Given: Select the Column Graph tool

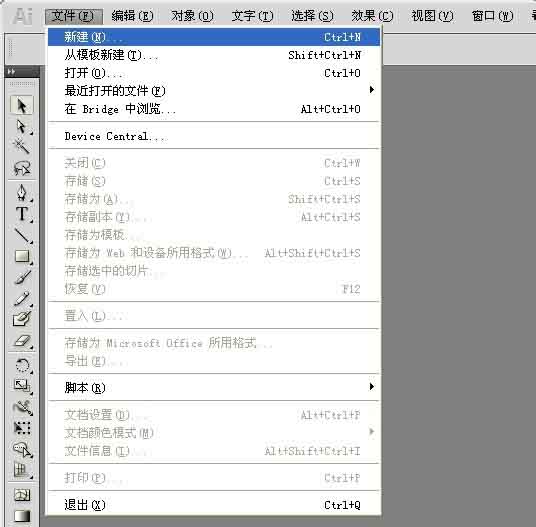Looking at the screenshot, I should (x=22, y=471).
